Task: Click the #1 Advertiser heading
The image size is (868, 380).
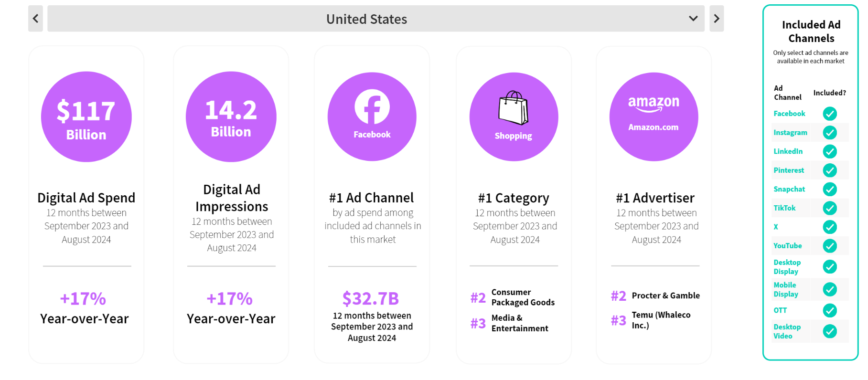Action: pos(655,198)
